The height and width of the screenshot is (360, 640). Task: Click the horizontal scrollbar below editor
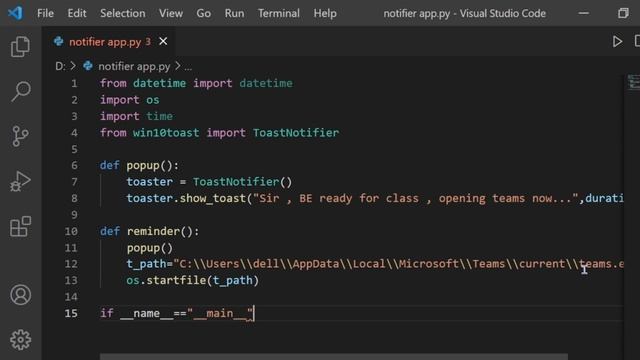point(333,357)
